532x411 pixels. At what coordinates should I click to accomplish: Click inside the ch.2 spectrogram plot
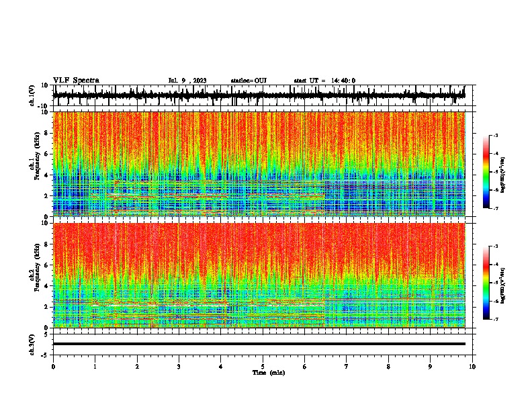pos(259,275)
